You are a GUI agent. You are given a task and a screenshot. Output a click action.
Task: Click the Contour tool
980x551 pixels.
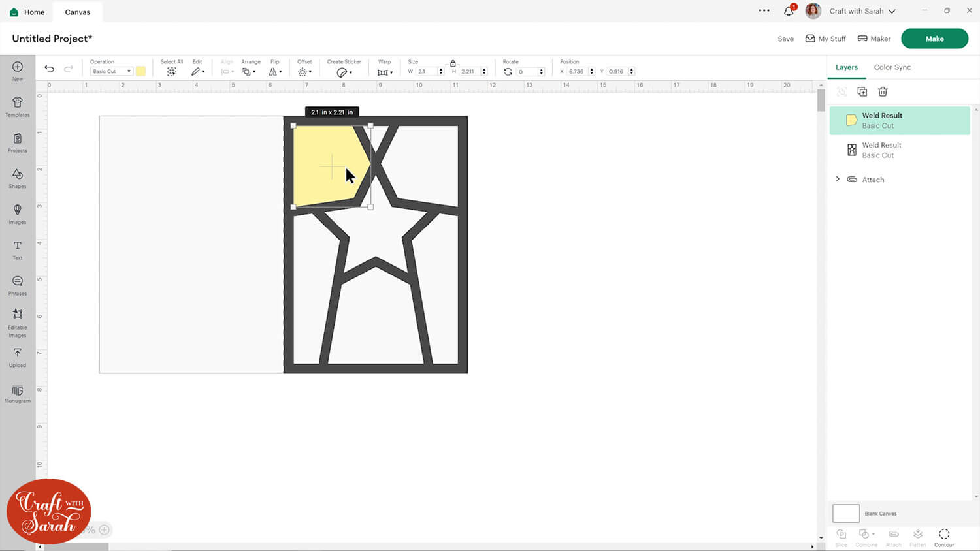[943, 537]
